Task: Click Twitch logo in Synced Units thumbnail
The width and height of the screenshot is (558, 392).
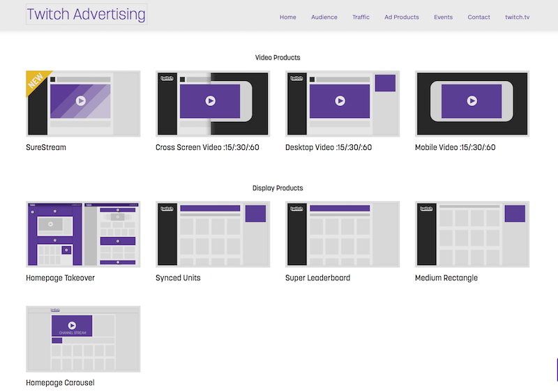Action: click(167, 209)
